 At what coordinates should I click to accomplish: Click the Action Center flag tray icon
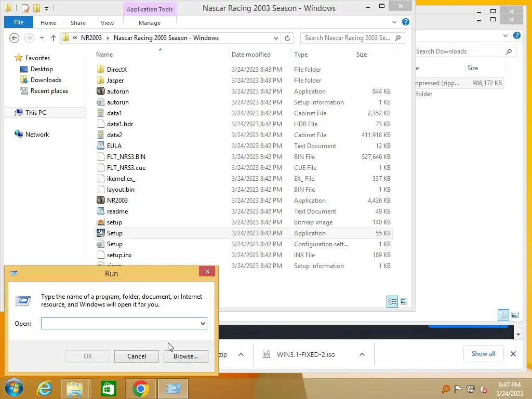click(x=458, y=389)
